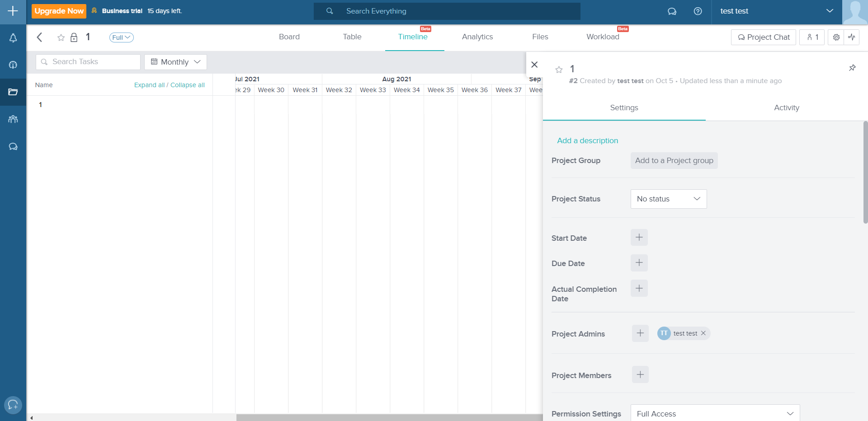Close the project details panel

click(534, 65)
